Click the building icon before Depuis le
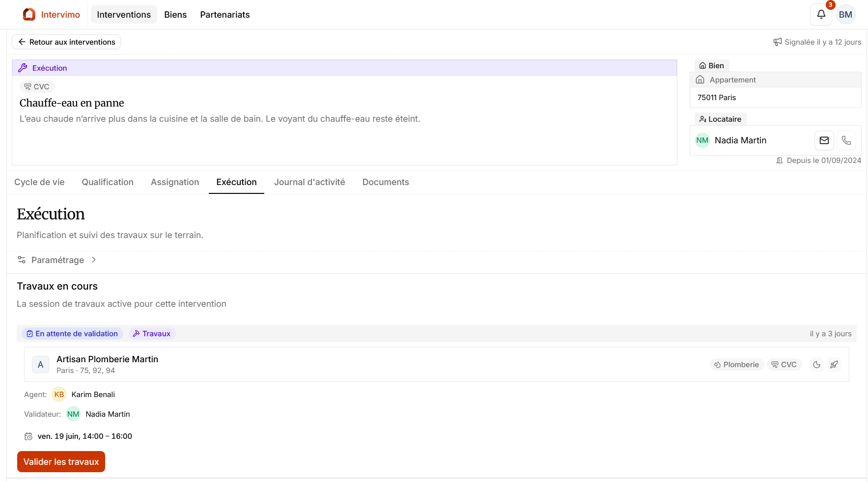Viewport: 868px width, 482px height. click(779, 161)
